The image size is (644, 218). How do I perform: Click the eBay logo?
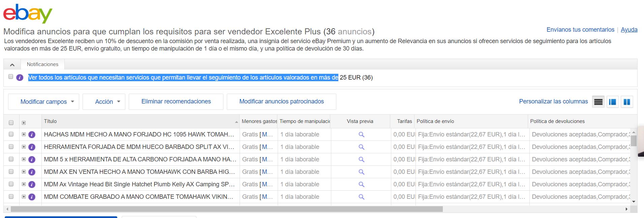pyautogui.click(x=28, y=13)
